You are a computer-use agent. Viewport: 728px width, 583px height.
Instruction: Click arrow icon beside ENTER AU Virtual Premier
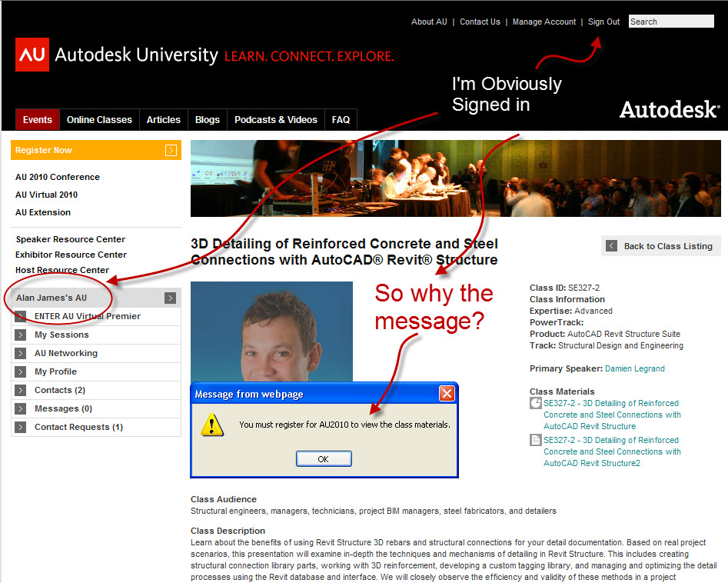tap(21, 316)
